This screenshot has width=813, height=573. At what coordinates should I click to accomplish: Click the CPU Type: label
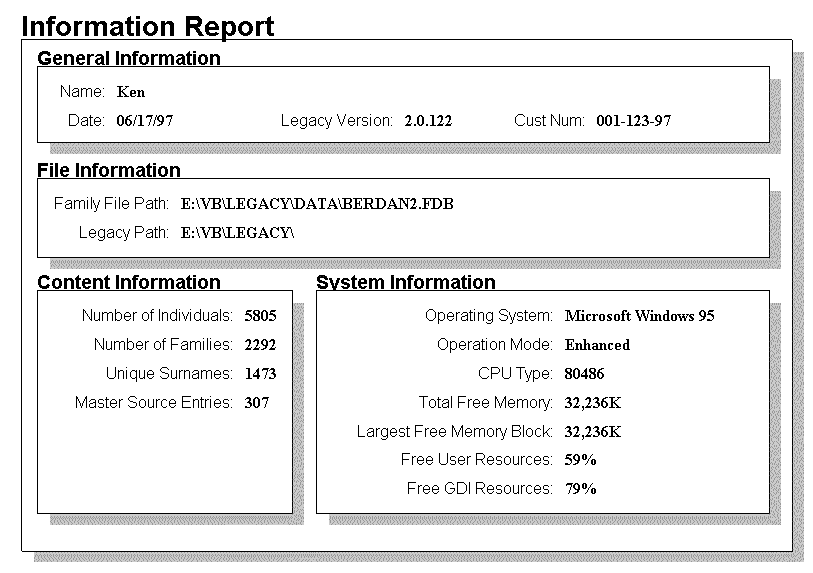[515, 373]
